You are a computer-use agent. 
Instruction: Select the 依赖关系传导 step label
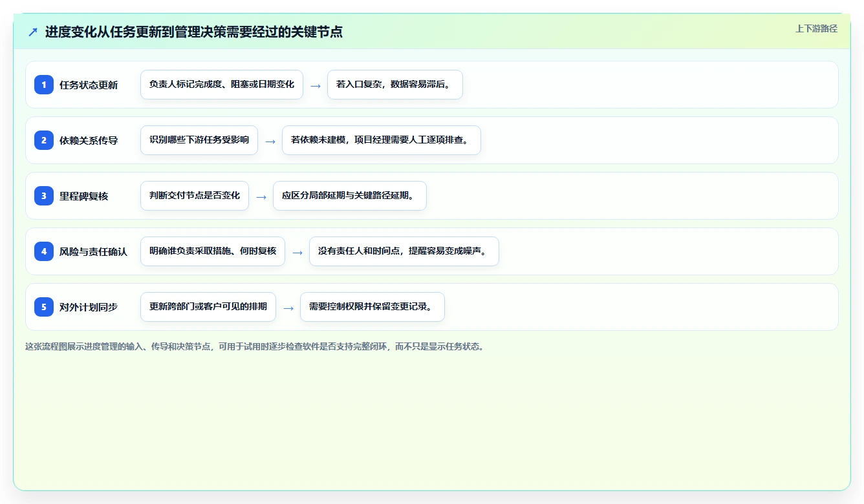coord(89,140)
